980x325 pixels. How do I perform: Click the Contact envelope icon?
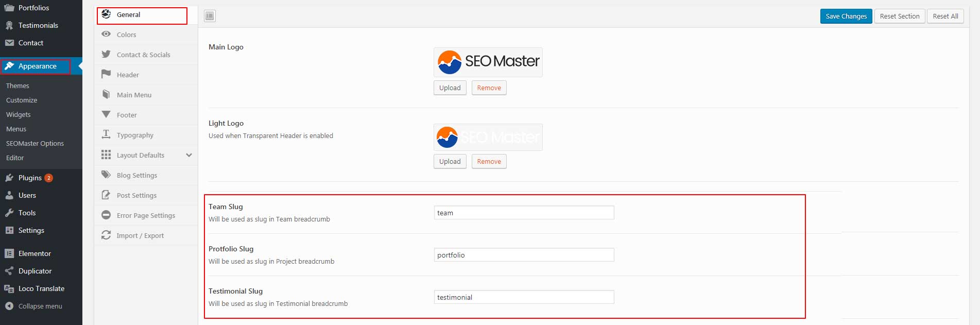pyautogui.click(x=9, y=43)
